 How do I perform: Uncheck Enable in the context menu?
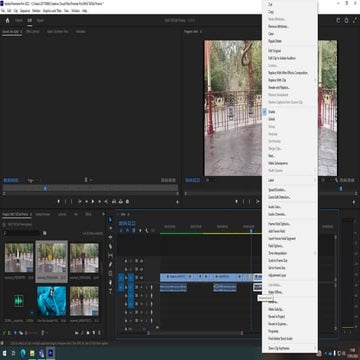click(x=271, y=112)
